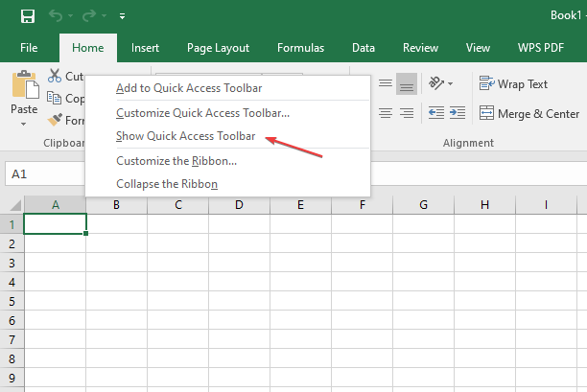Select column H header
587x392 pixels.
pyautogui.click(x=484, y=205)
